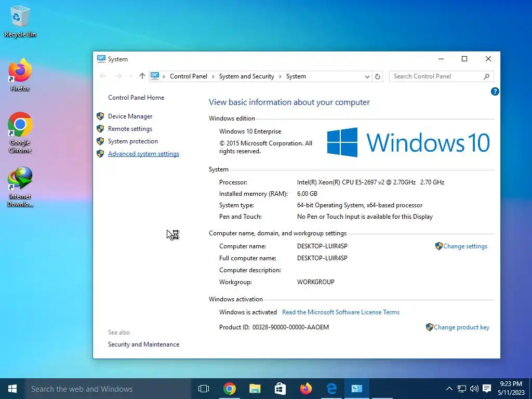Select the Google Chrome desktop shortcut
Image resolution: width=532 pixels, height=399 pixels.
point(20,132)
